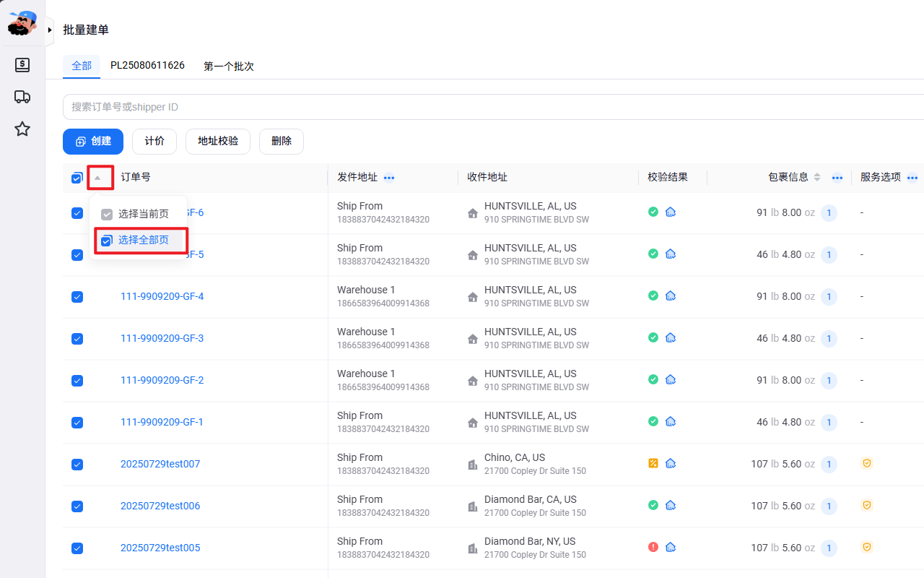The image size is (924, 578).
Task: Uncheck the 111-9909209-GF-1 row checkbox
Action: coord(77,423)
